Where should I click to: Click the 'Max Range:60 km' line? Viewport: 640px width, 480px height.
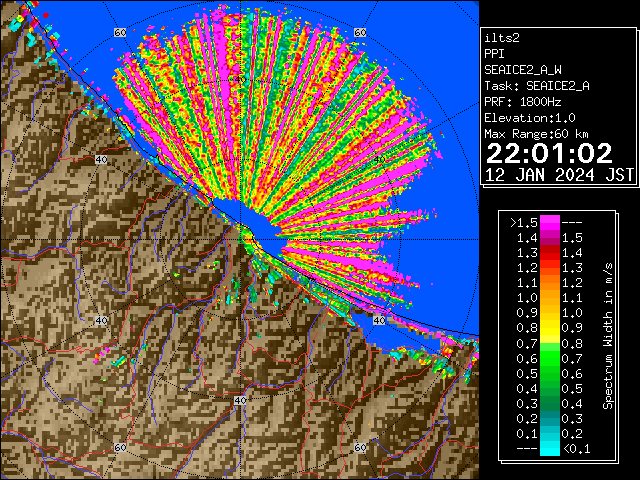pyautogui.click(x=536, y=134)
